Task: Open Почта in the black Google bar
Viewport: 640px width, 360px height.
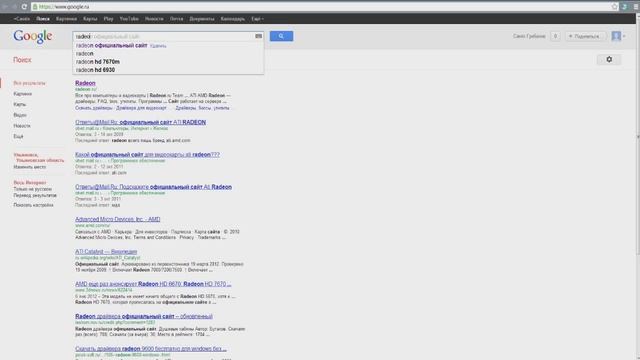Action: [176, 19]
